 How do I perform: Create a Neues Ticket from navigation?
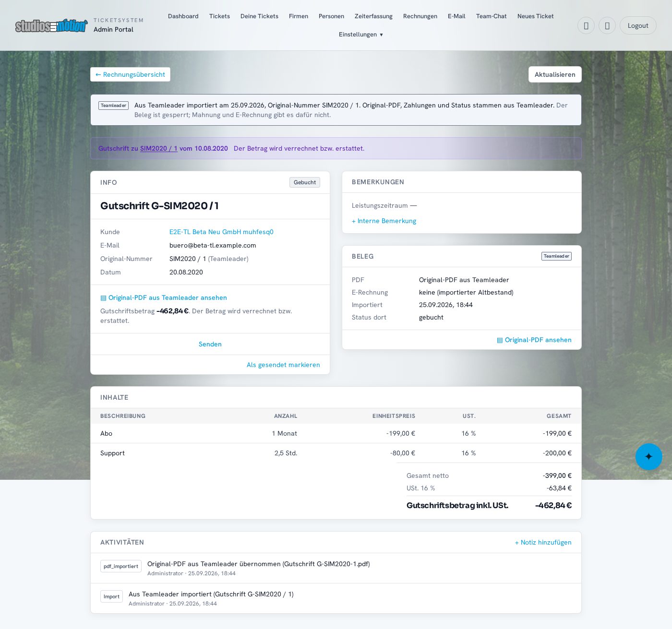pyautogui.click(x=535, y=16)
